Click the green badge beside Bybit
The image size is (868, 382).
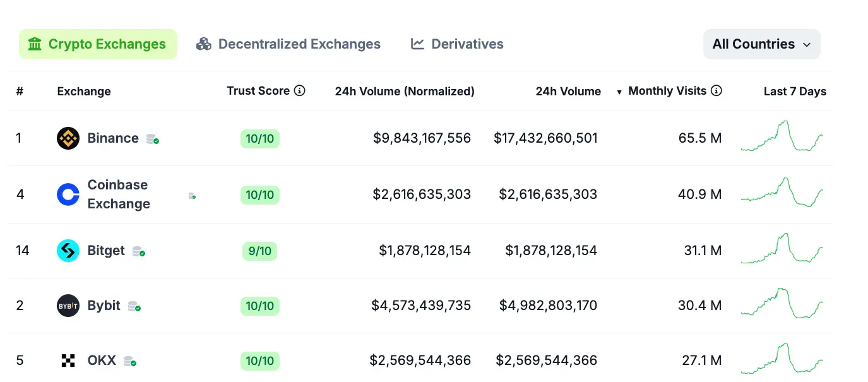(136, 307)
